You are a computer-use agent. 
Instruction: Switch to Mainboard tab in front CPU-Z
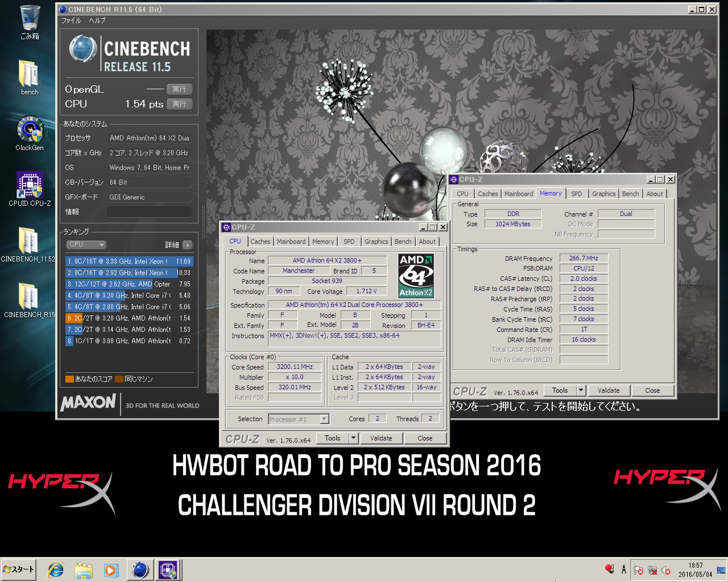click(291, 242)
